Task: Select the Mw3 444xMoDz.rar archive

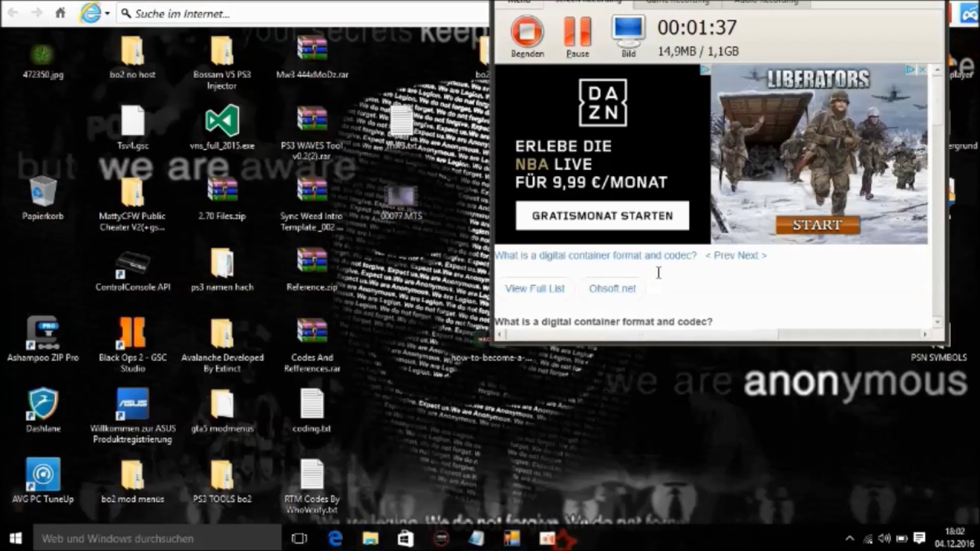Action: pos(312,58)
